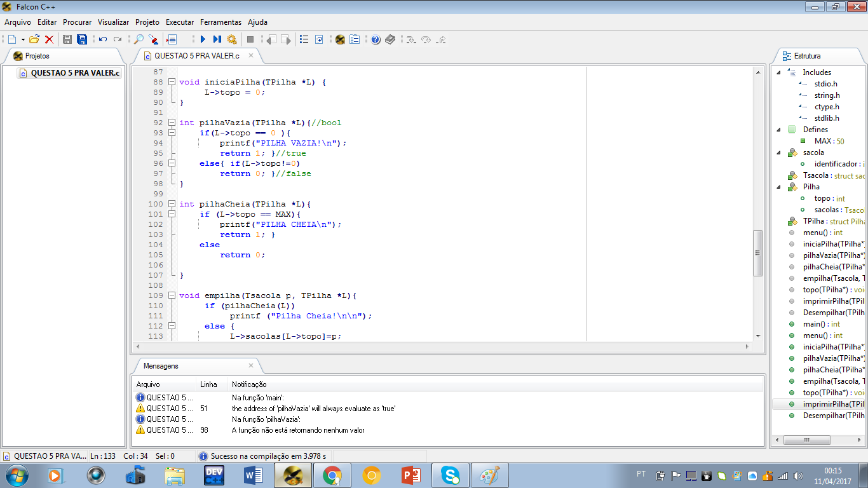Collapse the Defines node in Estrutura

778,129
